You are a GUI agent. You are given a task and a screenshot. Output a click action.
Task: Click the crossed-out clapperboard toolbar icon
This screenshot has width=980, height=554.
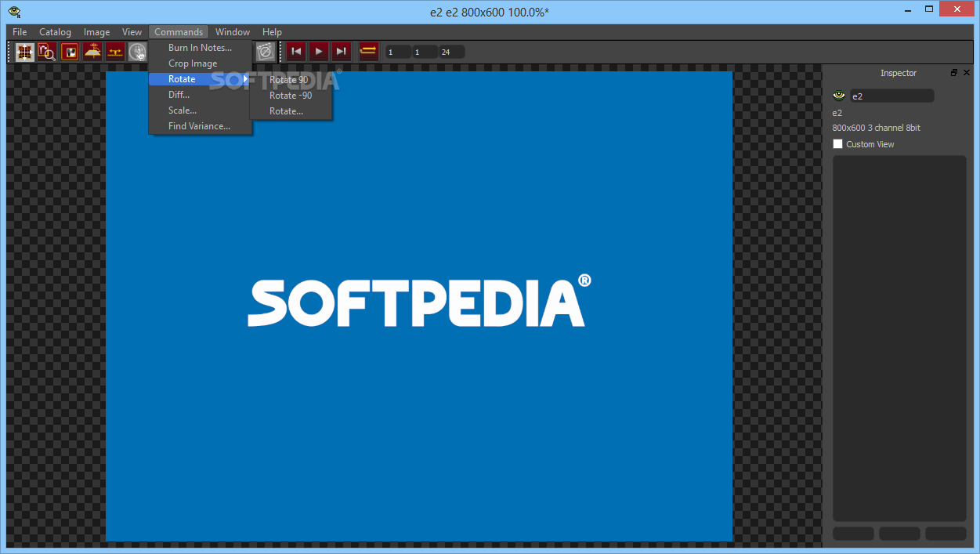266,53
